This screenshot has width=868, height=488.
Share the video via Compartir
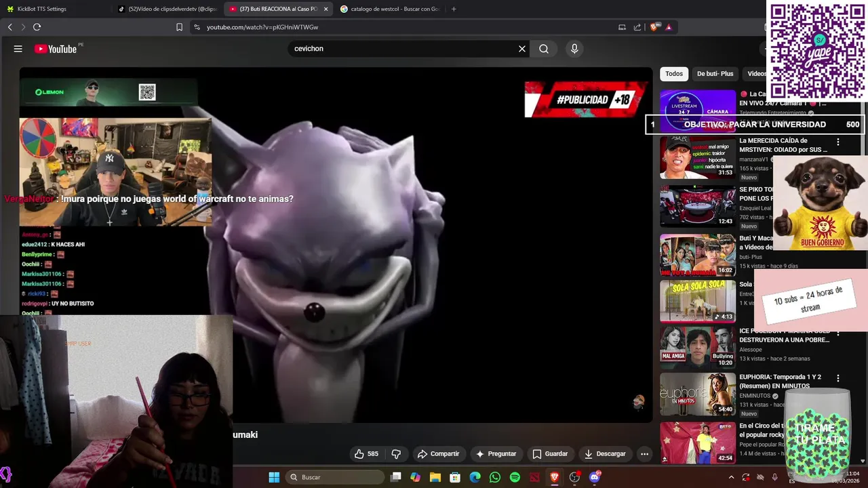click(439, 453)
